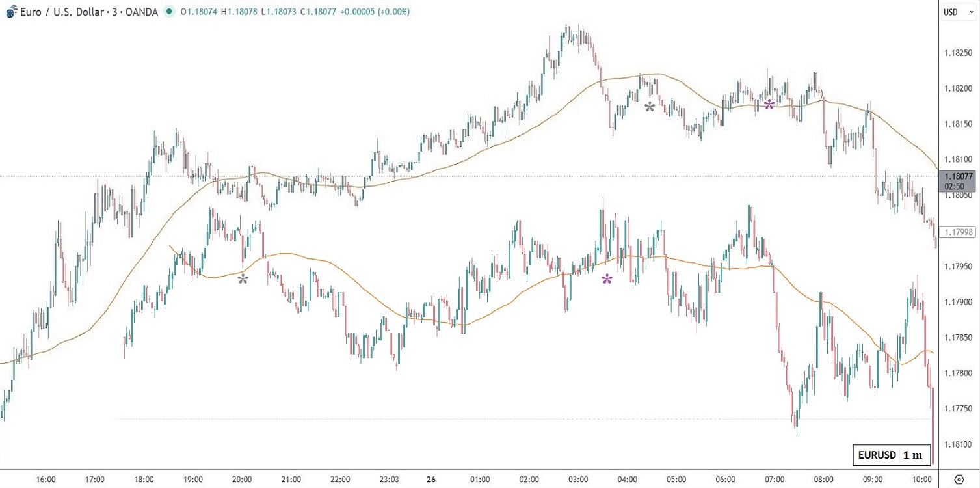
Task: Click the EUR/USD currency pair flag icon
Action: (12, 12)
